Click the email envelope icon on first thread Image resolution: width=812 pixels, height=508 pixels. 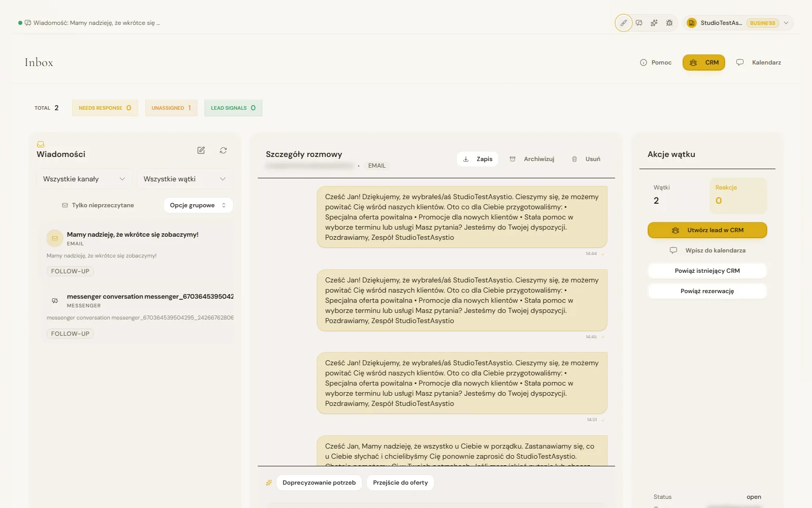(55, 238)
